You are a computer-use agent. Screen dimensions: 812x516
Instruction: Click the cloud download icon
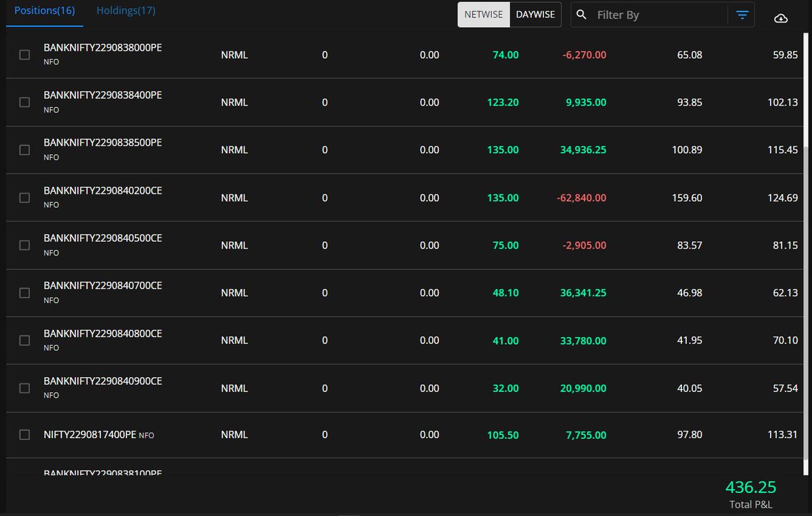point(780,18)
